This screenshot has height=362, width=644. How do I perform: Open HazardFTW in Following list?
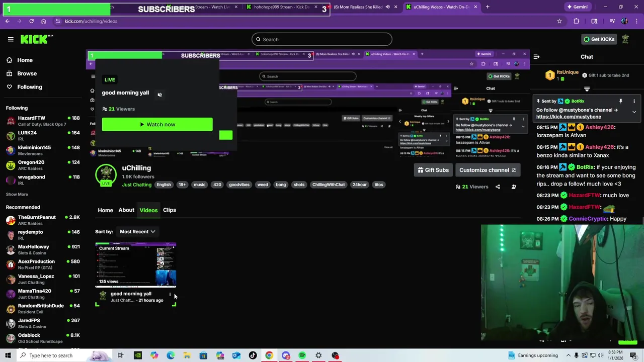pyautogui.click(x=43, y=121)
